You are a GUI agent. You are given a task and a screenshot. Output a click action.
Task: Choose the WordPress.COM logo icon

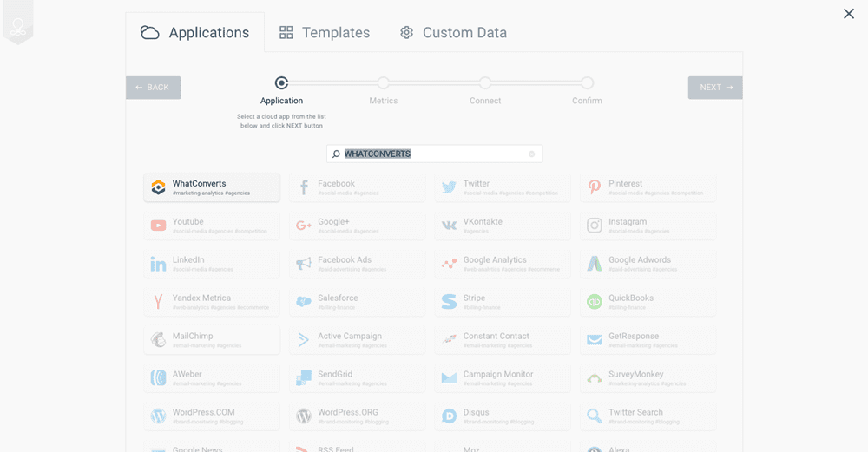pos(158,416)
